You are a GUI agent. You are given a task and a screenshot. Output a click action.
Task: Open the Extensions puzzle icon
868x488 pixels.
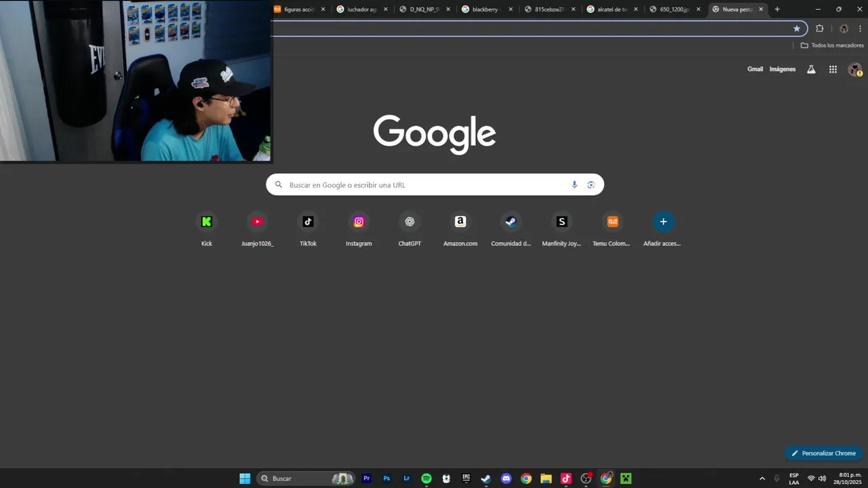(x=819, y=28)
